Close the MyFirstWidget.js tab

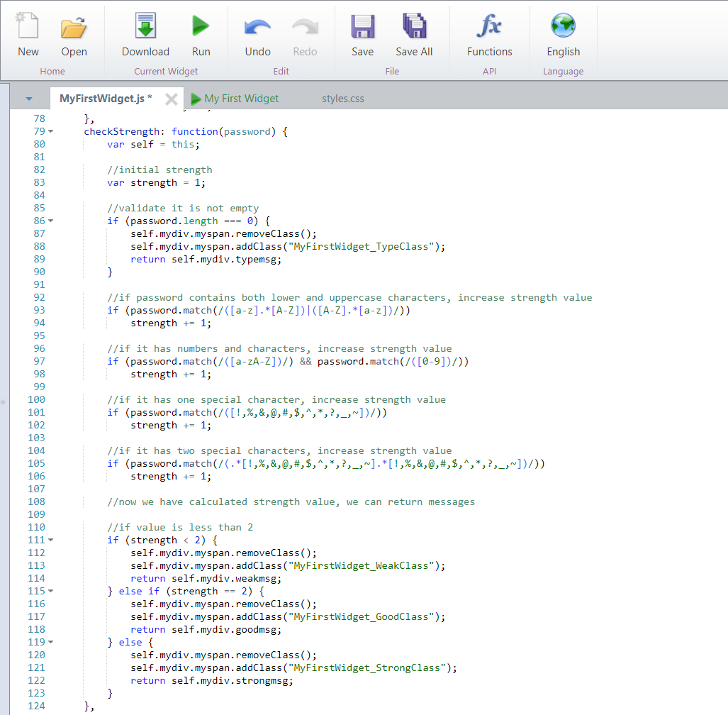coord(172,99)
